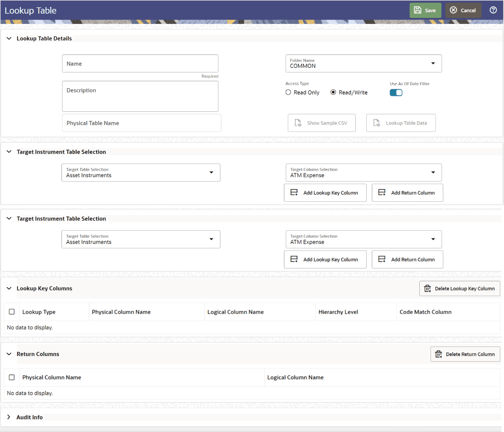Click the Add Return Column button
The width and height of the screenshot is (504, 432).
coord(407,193)
